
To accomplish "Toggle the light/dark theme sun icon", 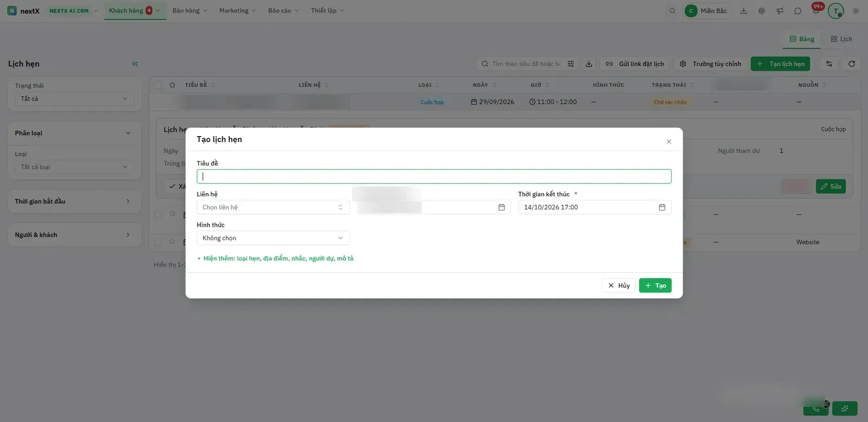I will point(856,11).
